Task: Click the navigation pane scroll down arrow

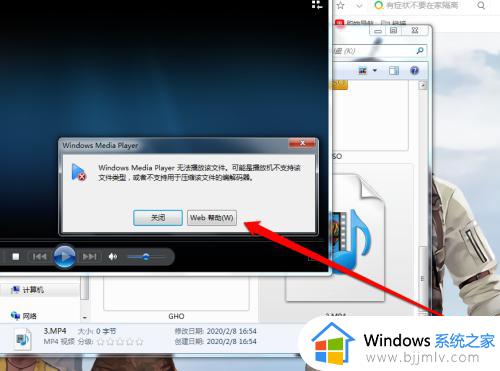Action: point(85,317)
